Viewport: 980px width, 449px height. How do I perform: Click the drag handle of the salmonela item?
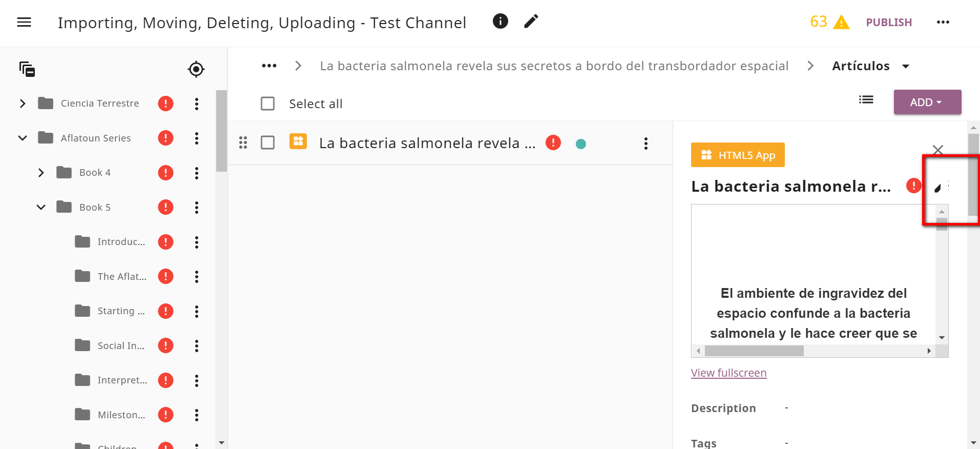(243, 142)
